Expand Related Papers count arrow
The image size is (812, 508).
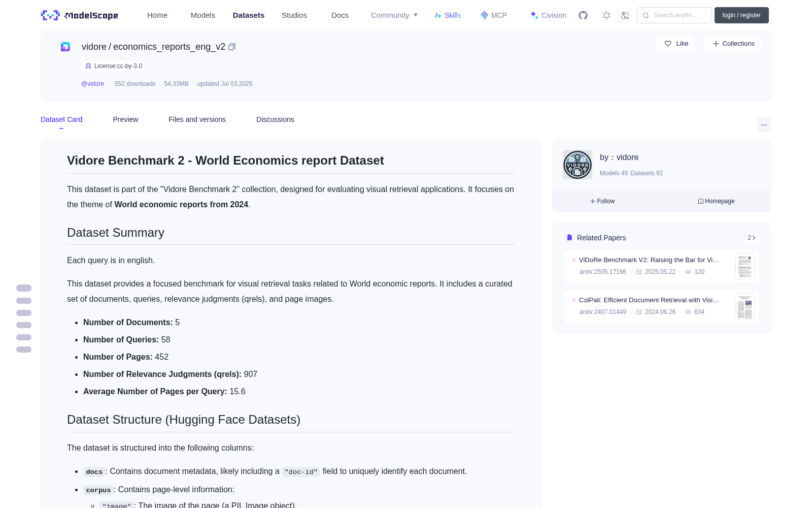(752, 238)
